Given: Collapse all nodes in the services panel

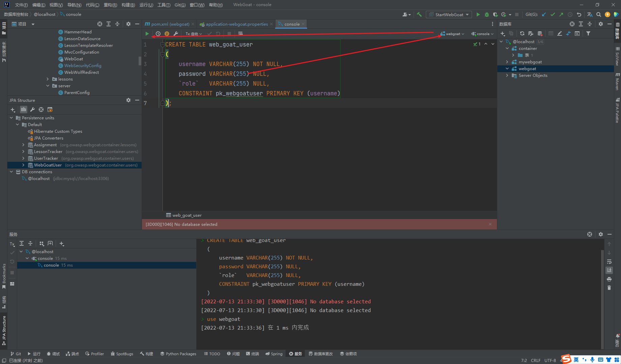Looking at the screenshot, I should click(x=30, y=243).
